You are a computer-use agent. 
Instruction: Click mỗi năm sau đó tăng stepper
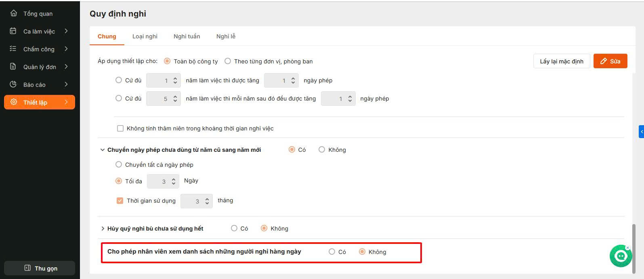[x=350, y=99]
